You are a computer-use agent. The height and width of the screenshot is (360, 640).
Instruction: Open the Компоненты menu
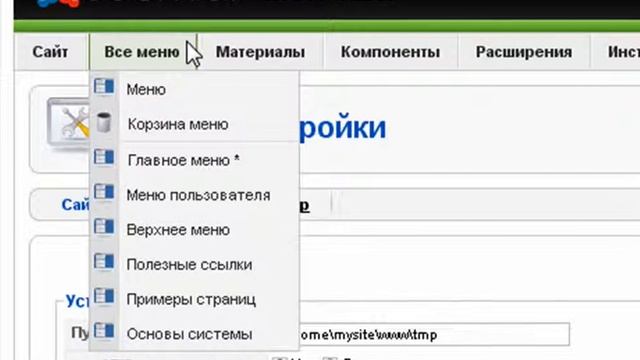coord(390,52)
